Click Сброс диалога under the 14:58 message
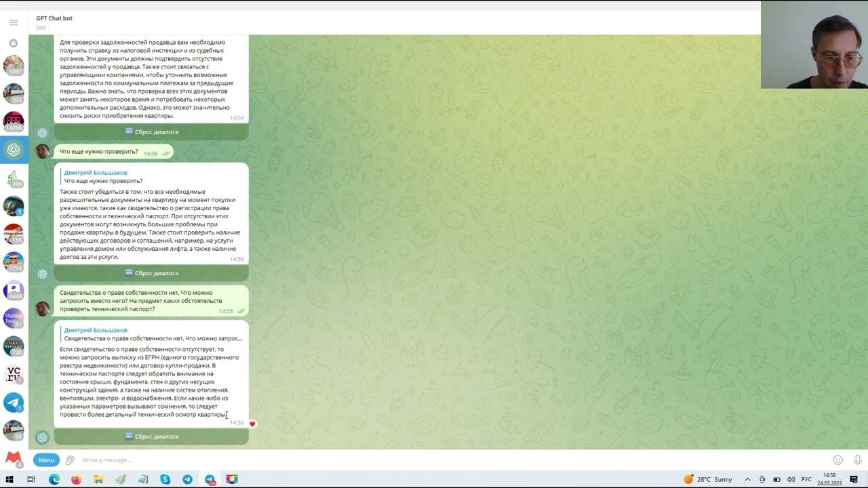Image resolution: width=868 pixels, height=488 pixels. coord(151,436)
